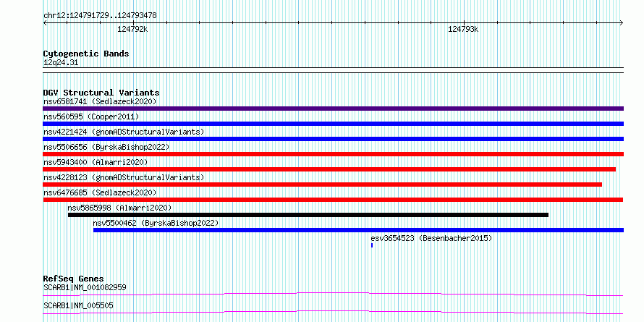Select the blue nsv5500462 variant bar

click(358, 230)
